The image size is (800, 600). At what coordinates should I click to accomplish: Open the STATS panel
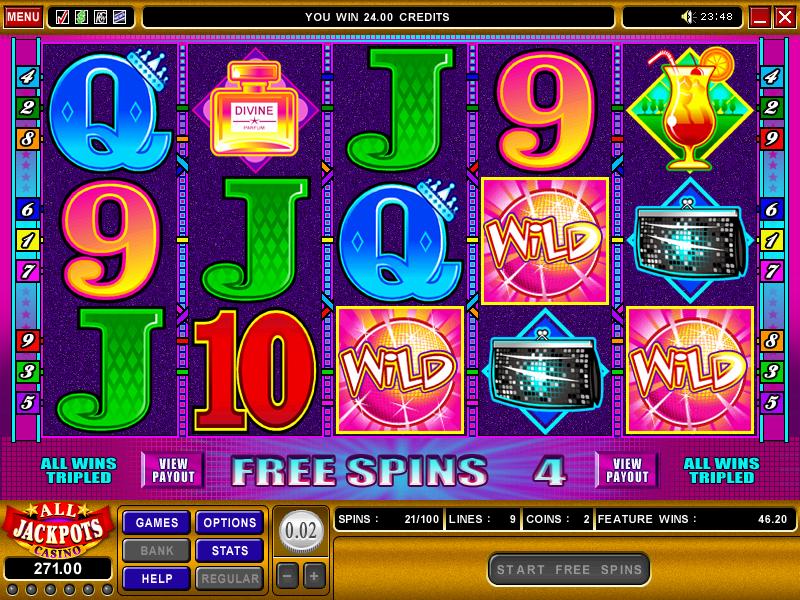(230, 551)
